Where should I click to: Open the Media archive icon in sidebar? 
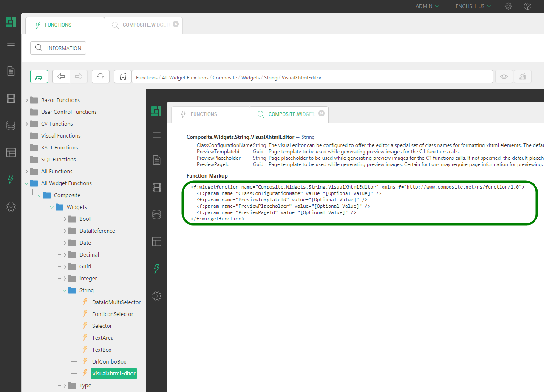[x=11, y=98]
